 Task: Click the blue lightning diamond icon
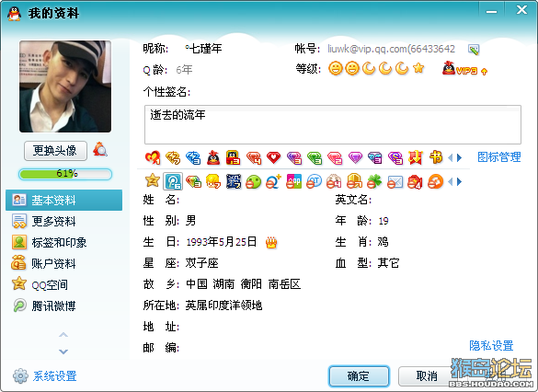193,157
